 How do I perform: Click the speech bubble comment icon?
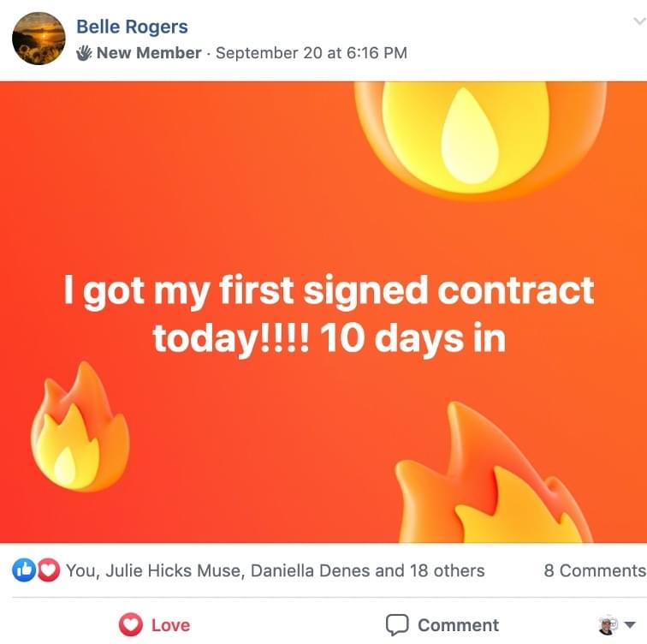pyautogui.click(x=397, y=624)
